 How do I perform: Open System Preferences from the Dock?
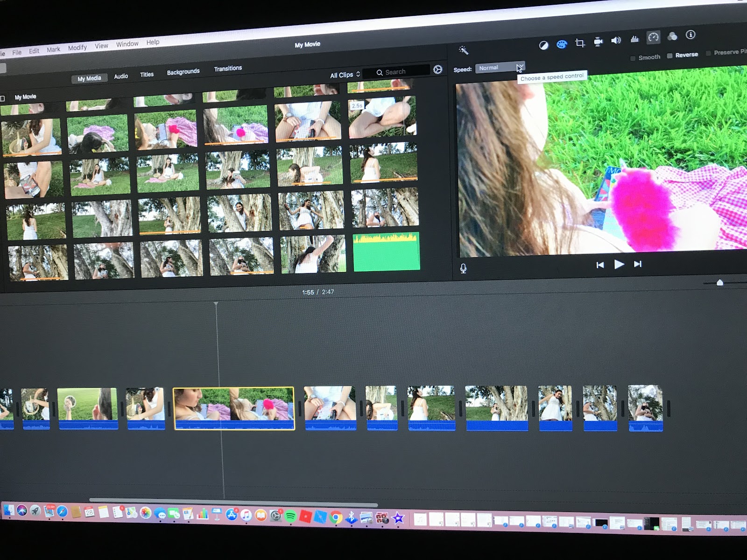tap(276, 516)
